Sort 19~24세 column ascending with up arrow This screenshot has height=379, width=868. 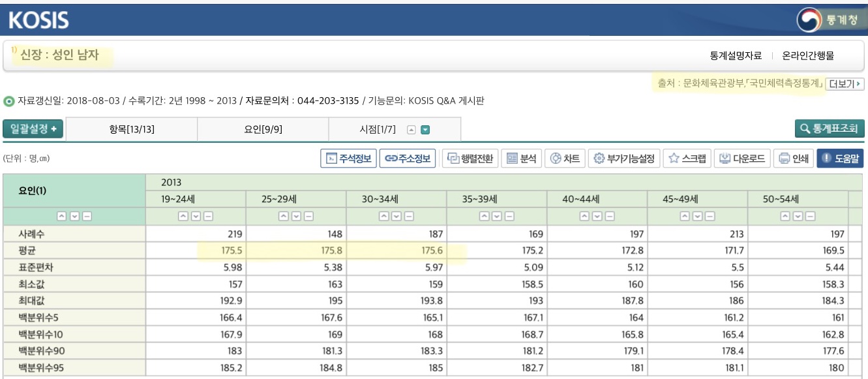coord(184,216)
